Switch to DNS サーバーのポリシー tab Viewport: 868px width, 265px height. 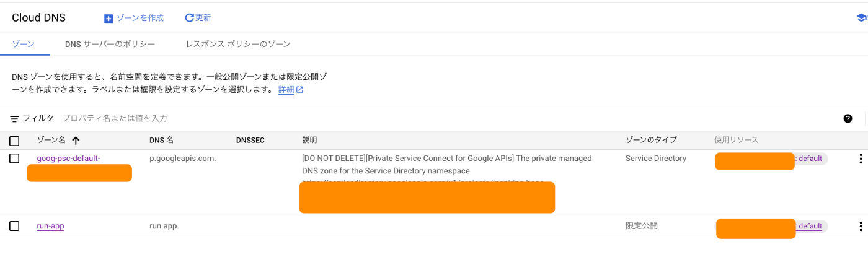(x=110, y=45)
